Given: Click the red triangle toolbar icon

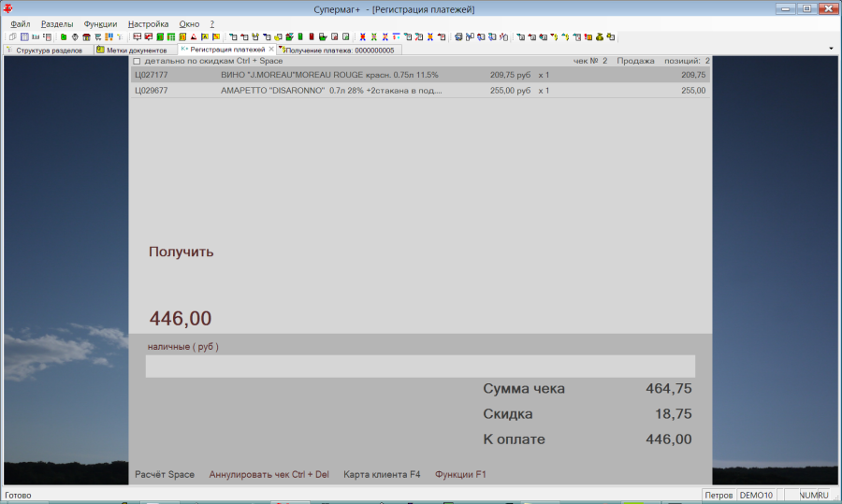Looking at the screenshot, I should 194,37.
